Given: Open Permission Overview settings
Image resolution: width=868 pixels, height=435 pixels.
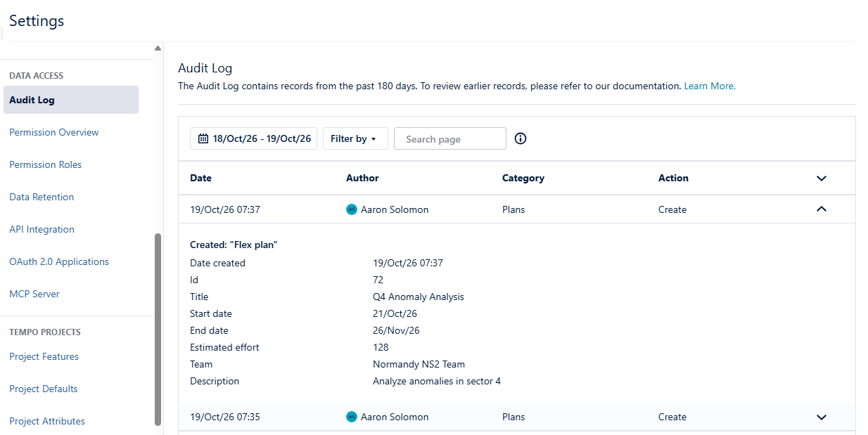Looking at the screenshot, I should coord(54,132).
